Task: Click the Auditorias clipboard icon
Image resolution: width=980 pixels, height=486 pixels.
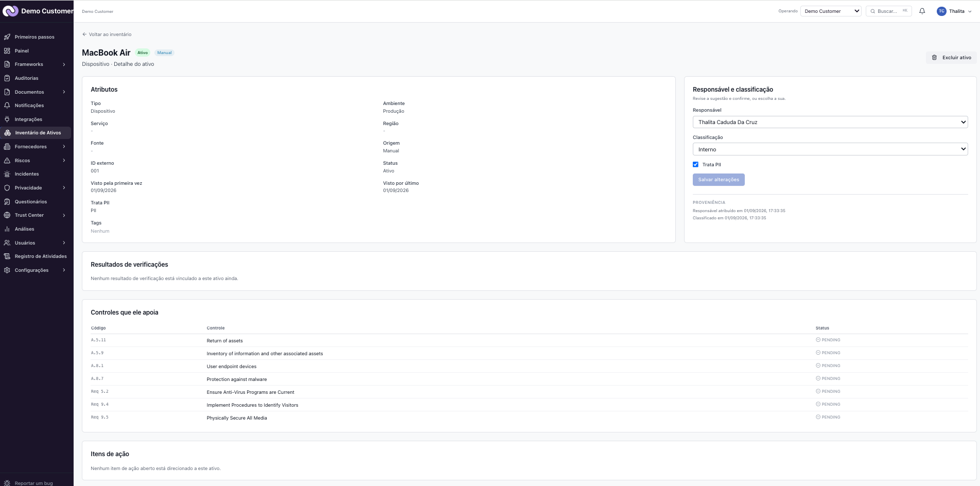Action: (7, 78)
